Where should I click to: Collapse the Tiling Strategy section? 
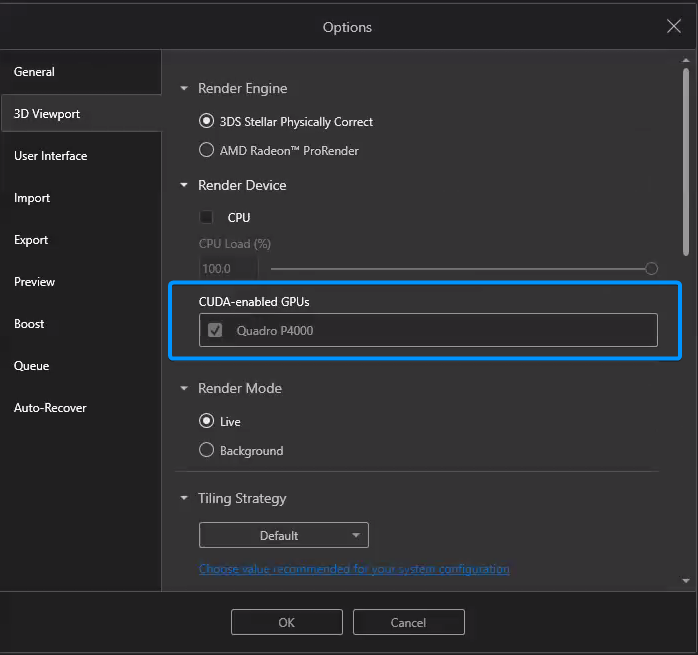[184, 498]
